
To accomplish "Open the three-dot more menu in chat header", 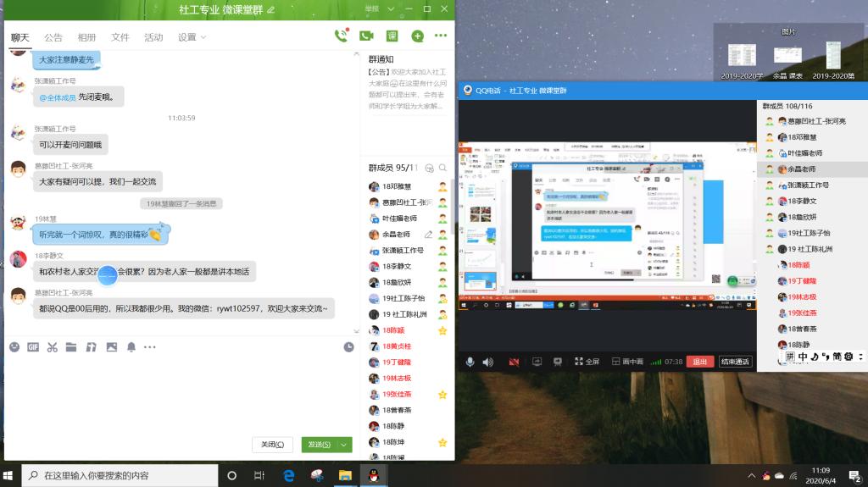I will point(441,36).
